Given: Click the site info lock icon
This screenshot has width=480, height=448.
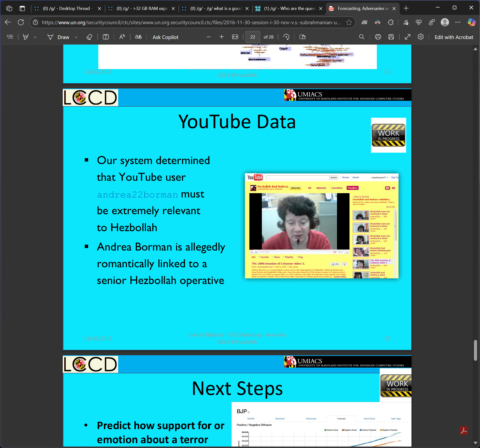Looking at the screenshot, I should (36, 22).
